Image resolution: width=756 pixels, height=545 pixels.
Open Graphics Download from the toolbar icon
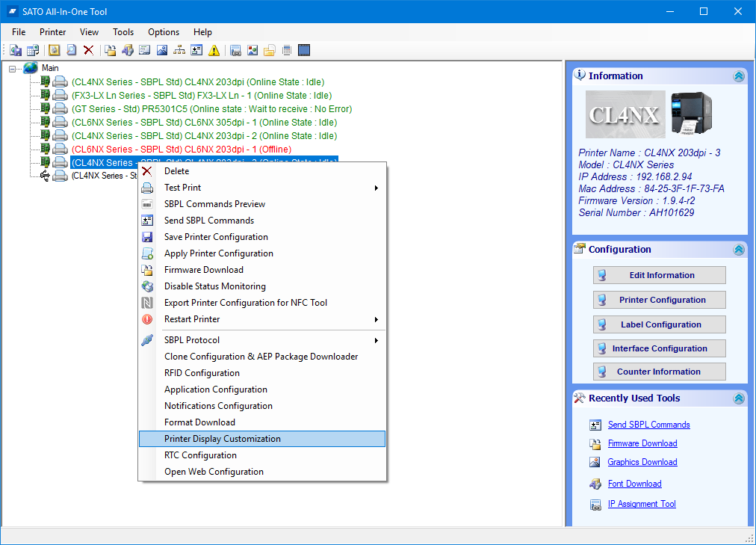click(x=162, y=50)
